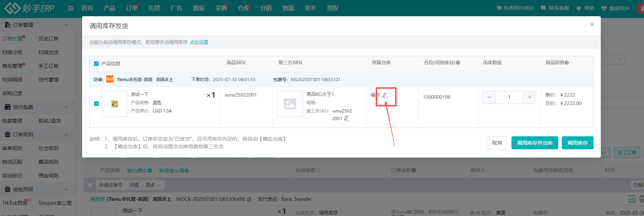
Task: Click the order export icon at right
Action: (631, 199)
